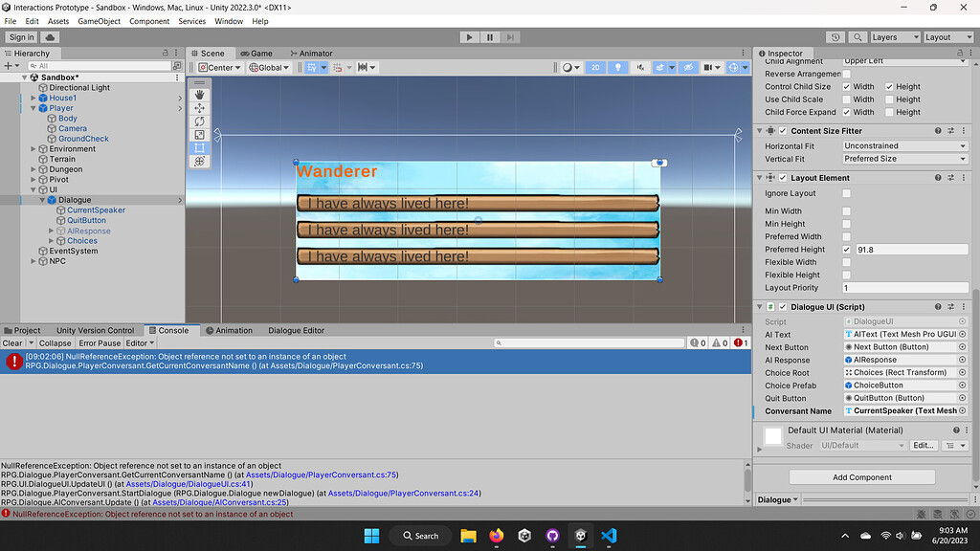Open the Vertical Fit dropdown
The width and height of the screenshot is (980, 551).
pos(904,159)
